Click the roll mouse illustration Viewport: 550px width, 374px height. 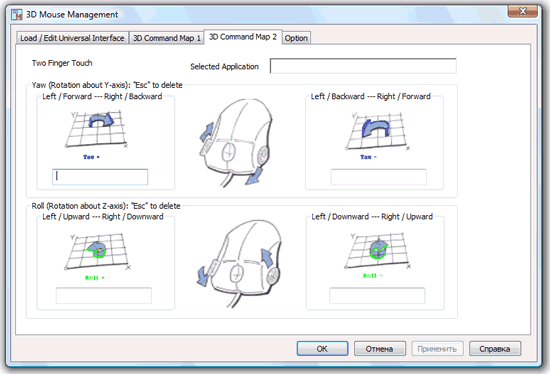click(x=239, y=263)
